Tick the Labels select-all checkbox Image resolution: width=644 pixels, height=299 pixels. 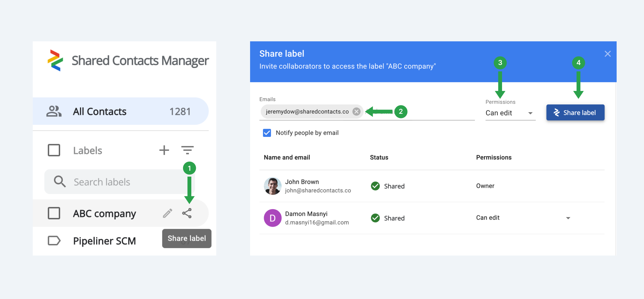point(54,150)
